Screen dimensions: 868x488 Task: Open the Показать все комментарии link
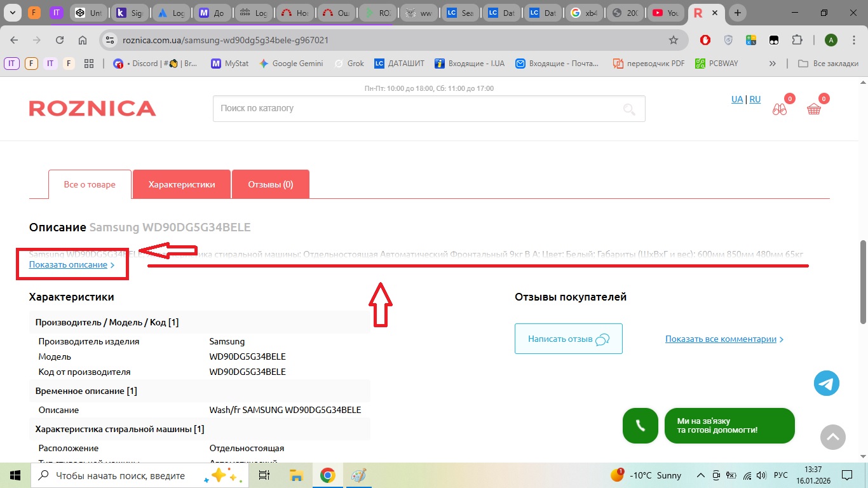point(721,339)
